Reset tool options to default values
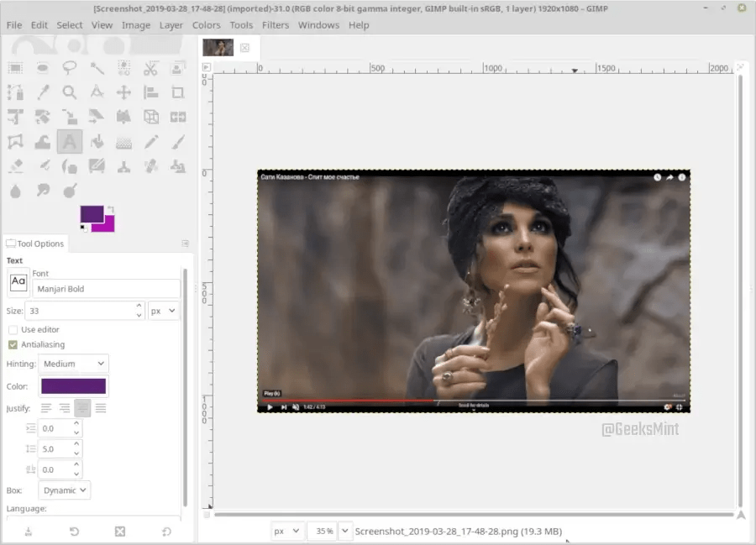756x545 pixels. pyautogui.click(x=166, y=531)
